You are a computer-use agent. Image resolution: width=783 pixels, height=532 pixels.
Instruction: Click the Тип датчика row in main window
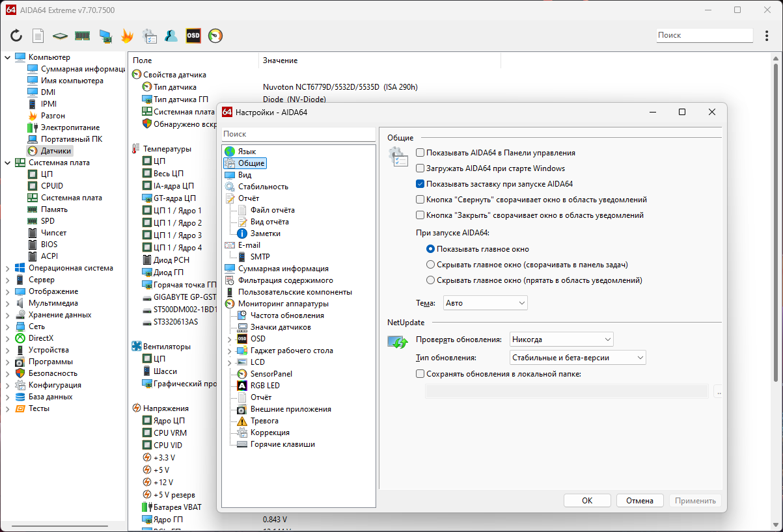pos(174,87)
